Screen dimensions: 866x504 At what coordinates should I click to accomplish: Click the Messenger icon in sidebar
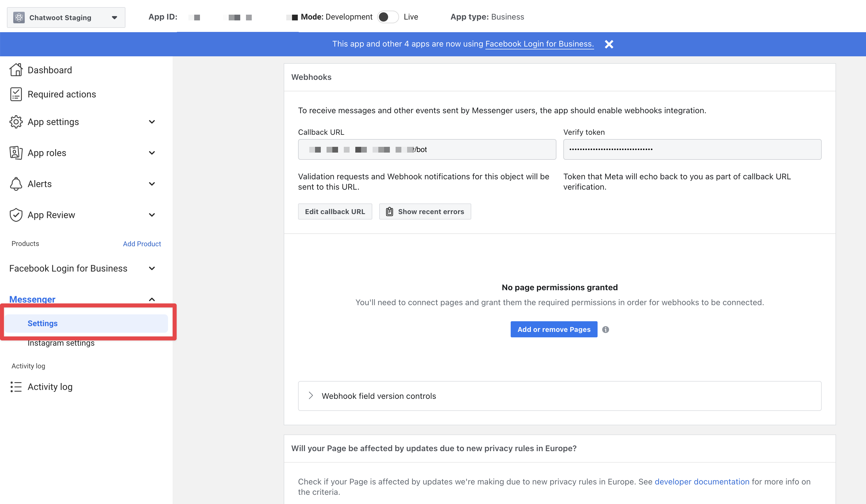32,299
